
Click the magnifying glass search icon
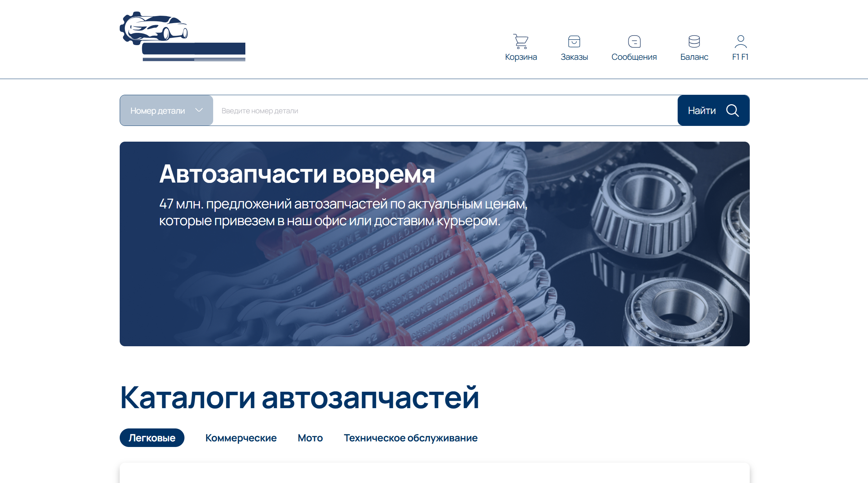click(x=733, y=111)
